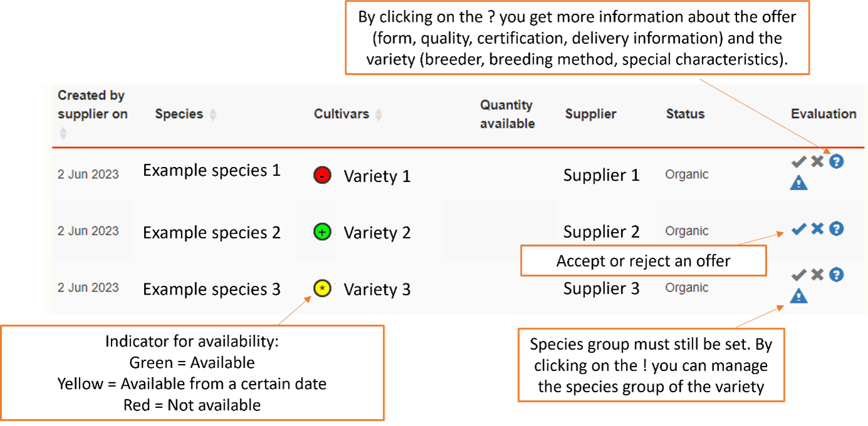Image resolution: width=868 pixels, height=426 pixels.
Task: Reject the Variety 1 offer with X
Action: click(817, 162)
